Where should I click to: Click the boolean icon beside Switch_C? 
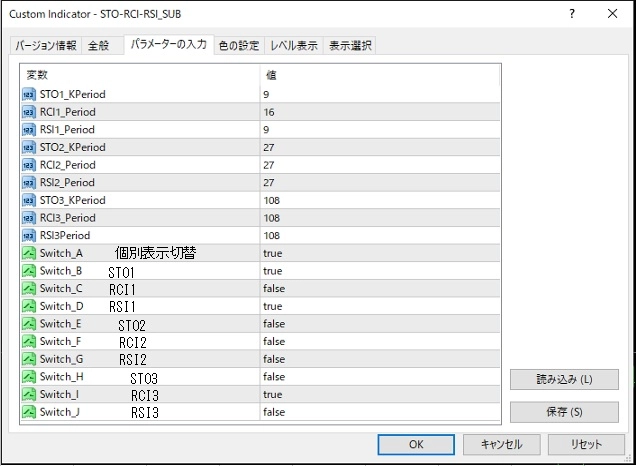point(29,289)
